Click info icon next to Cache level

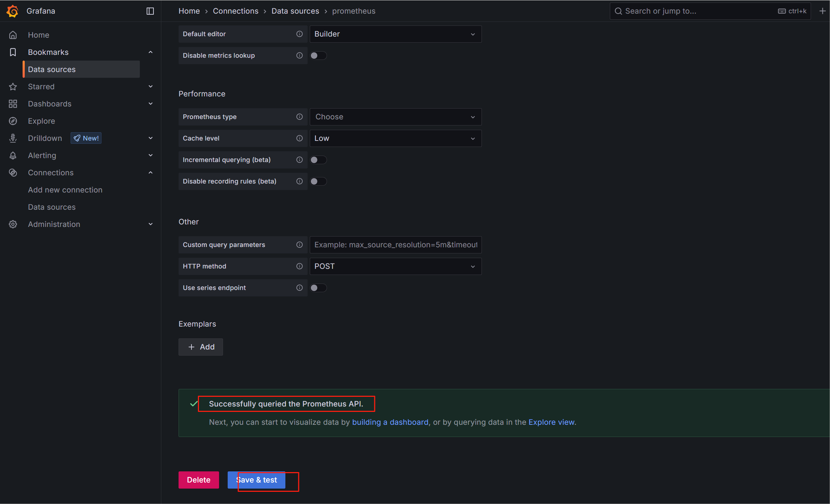(299, 138)
